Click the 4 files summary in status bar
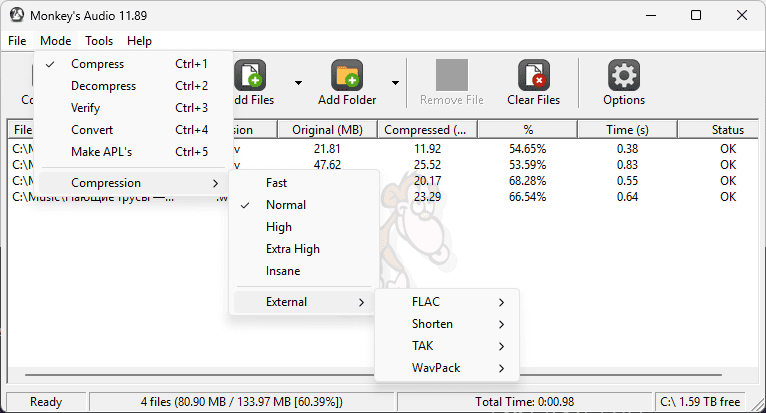The width and height of the screenshot is (766, 413). pos(242,402)
